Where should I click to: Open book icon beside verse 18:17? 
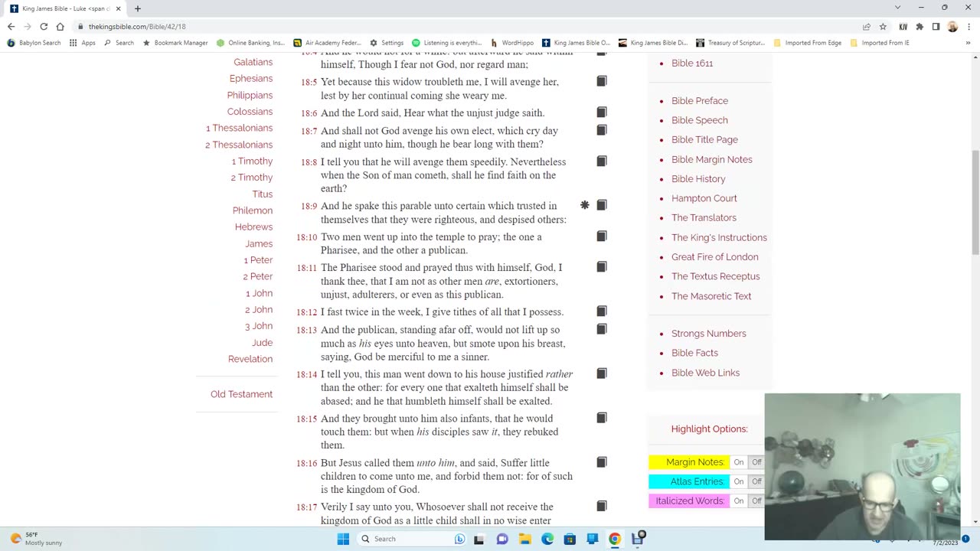pyautogui.click(x=602, y=506)
